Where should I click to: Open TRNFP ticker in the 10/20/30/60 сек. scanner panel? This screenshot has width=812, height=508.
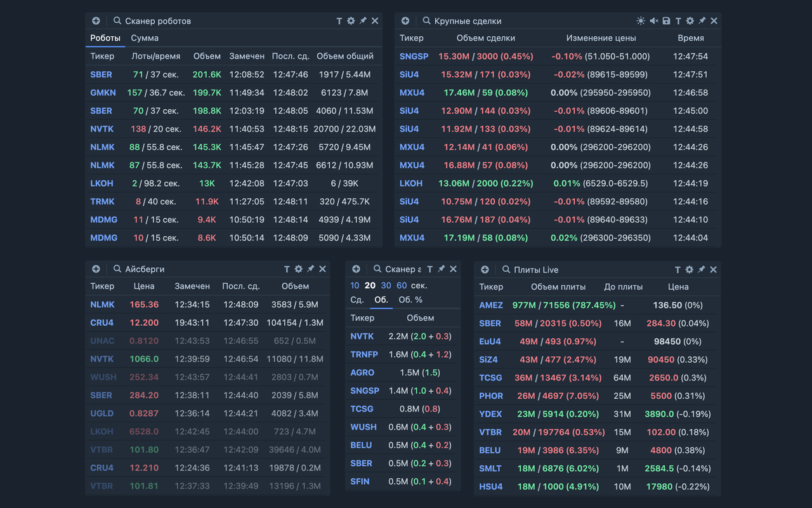364,354
